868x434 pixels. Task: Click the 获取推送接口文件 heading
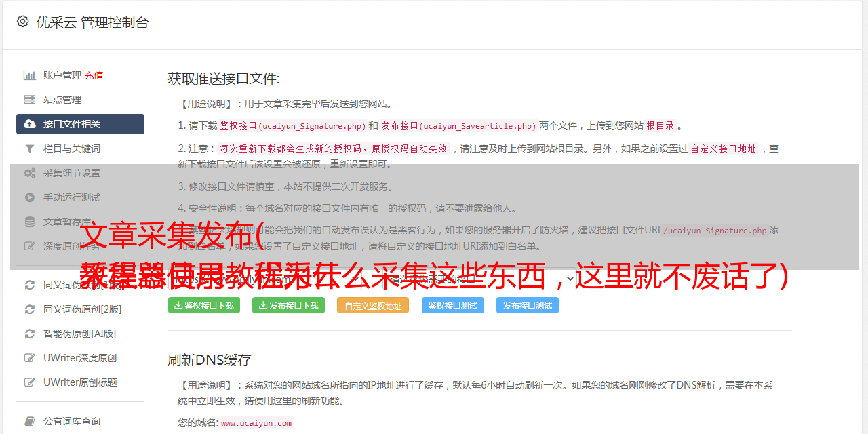click(x=224, y=79)
